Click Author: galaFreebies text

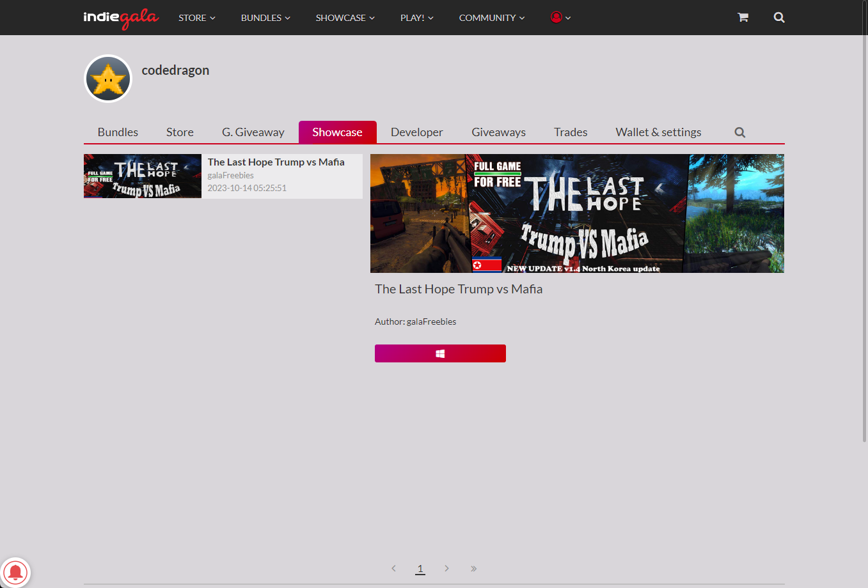coord(415,321)
